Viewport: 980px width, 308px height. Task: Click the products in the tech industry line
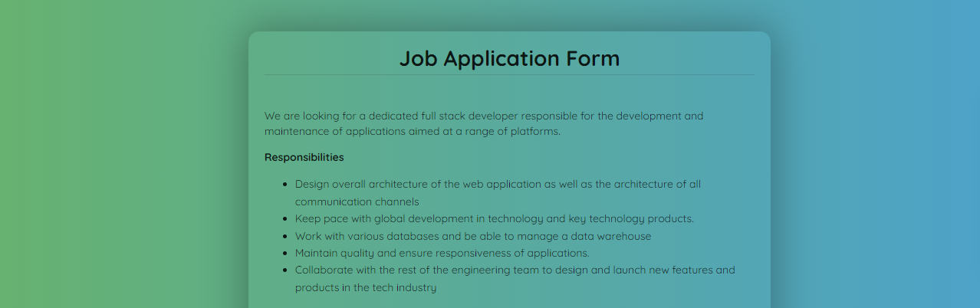point(366,288)
